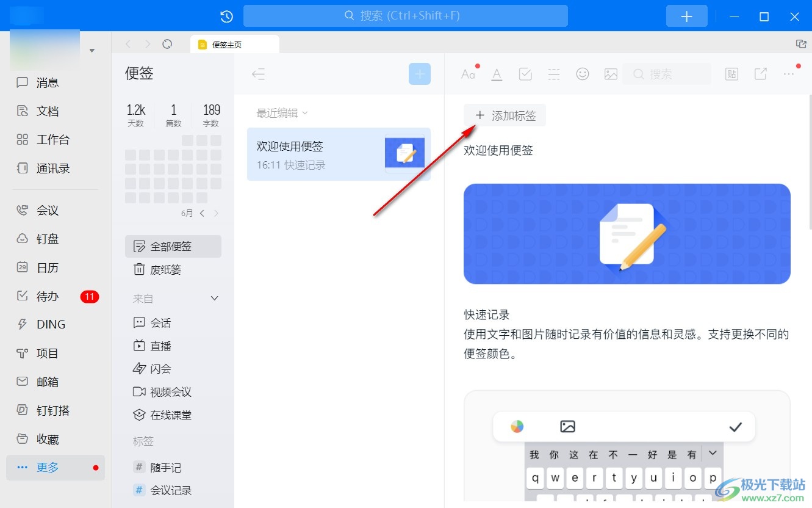Screen dimensions: 812x508
Task: Open Meetings (会议) in the sidebar
Action: point(56,211)
